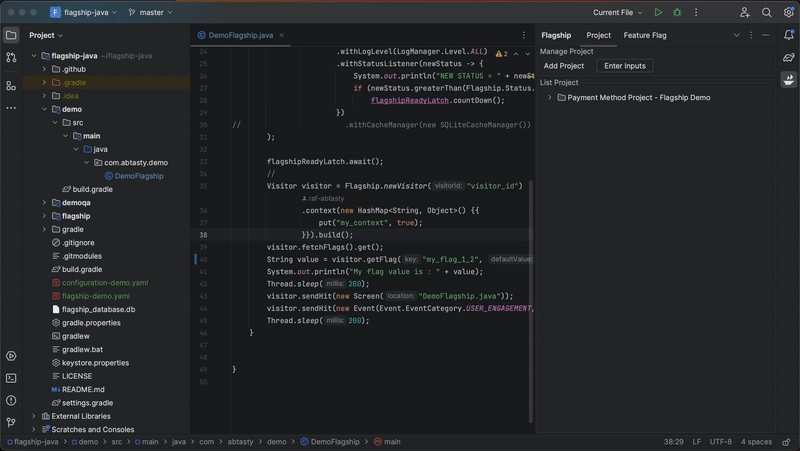Viewport: 800px width, 451px height.
Task: Expand the Payment Method Project node
Action: tap(550, 98)
